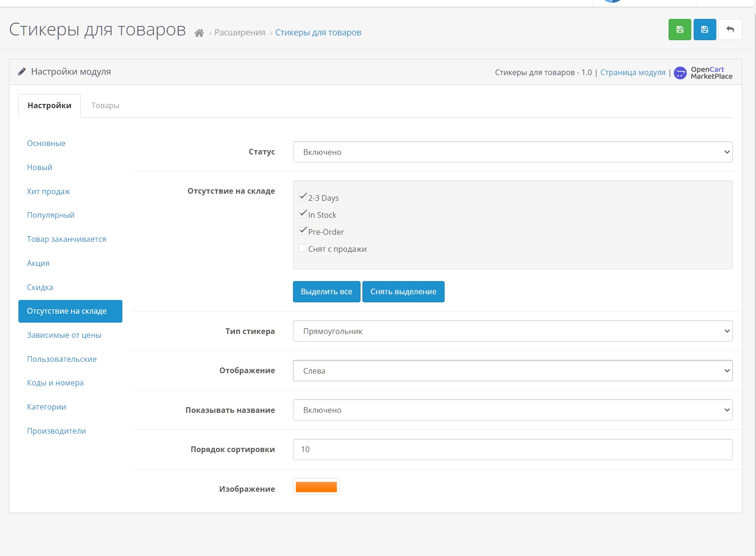756x556 pixels.
Task: Open the Пользовательские section
Action: coord(62,359)
